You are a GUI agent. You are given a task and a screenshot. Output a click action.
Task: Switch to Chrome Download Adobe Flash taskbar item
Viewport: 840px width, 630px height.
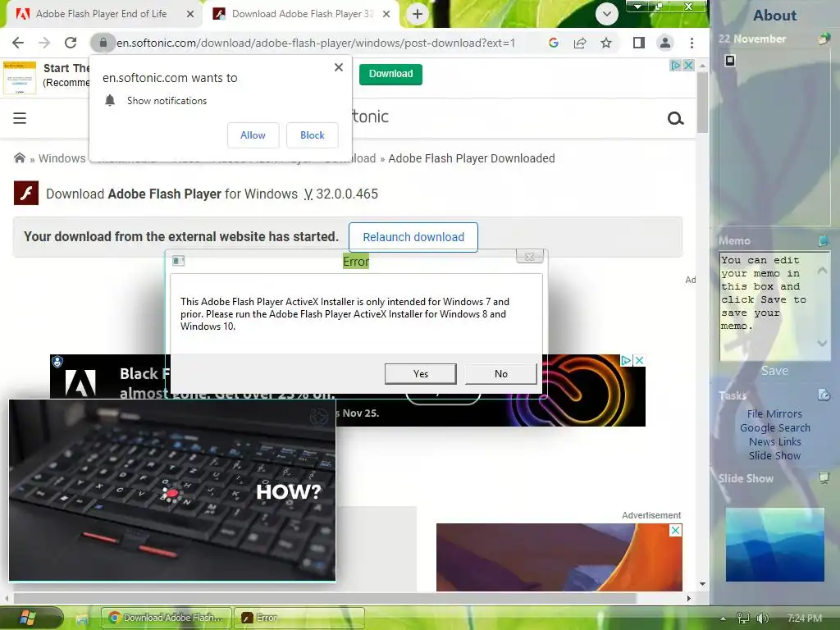(166, 618)
